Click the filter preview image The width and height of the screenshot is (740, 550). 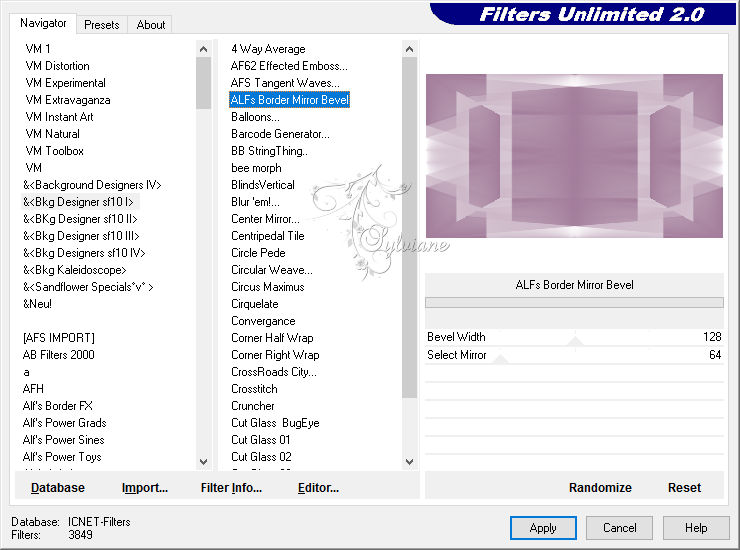(574, 156)
